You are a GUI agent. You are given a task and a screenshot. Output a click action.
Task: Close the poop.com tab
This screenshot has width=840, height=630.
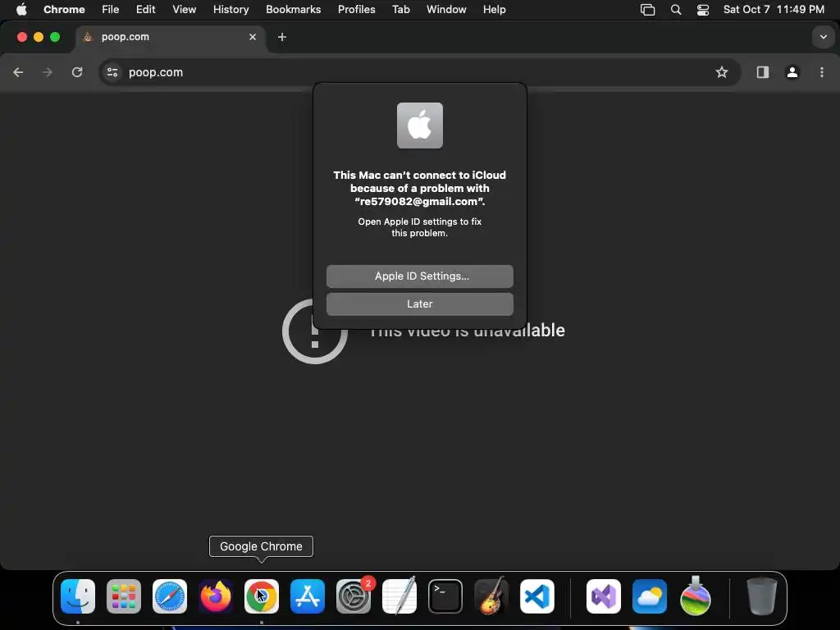(253, 37)
